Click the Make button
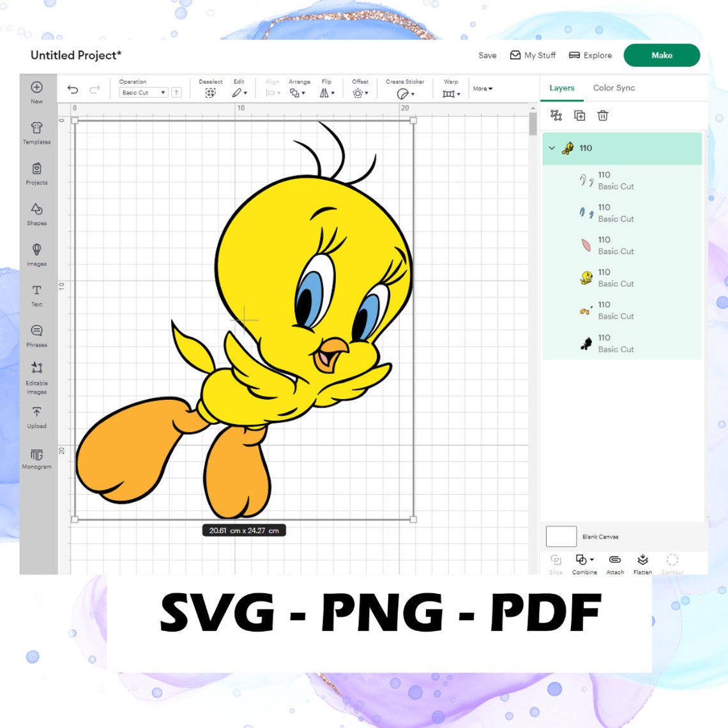 tap(662, 56)
